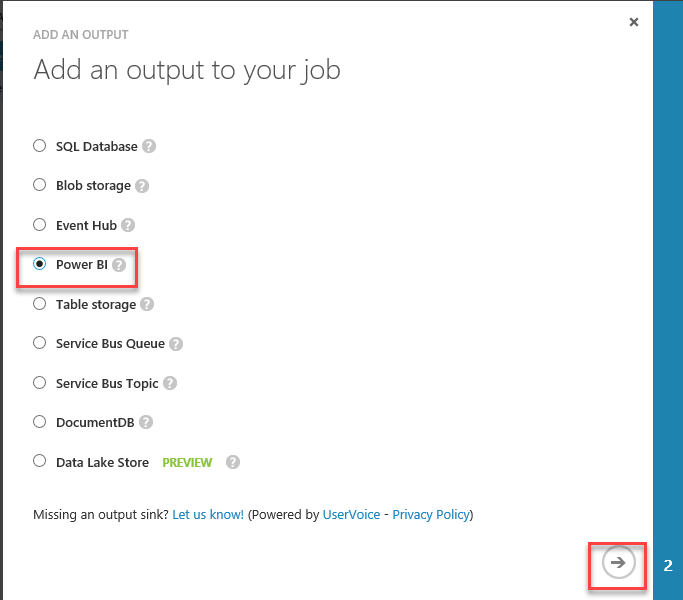The image size is (683, 600).
Task: Select the Power BI radio button
Action: 40,264
